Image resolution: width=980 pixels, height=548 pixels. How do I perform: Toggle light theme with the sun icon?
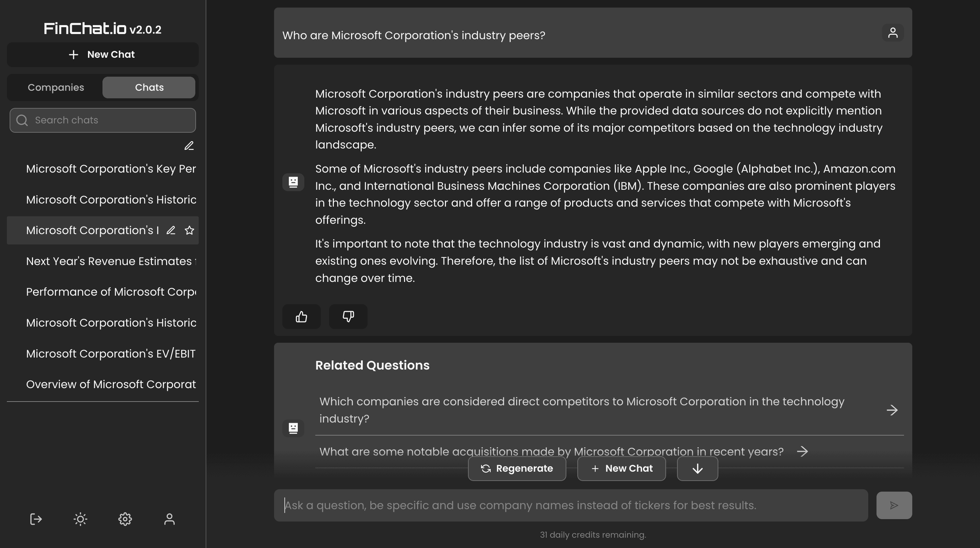[x=80, y=519]
